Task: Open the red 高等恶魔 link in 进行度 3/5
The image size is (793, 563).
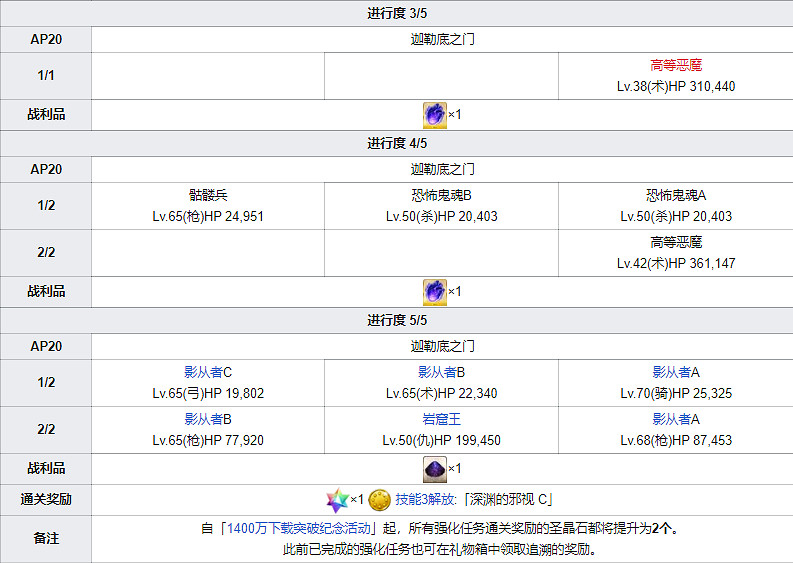Action: point(676,65)
